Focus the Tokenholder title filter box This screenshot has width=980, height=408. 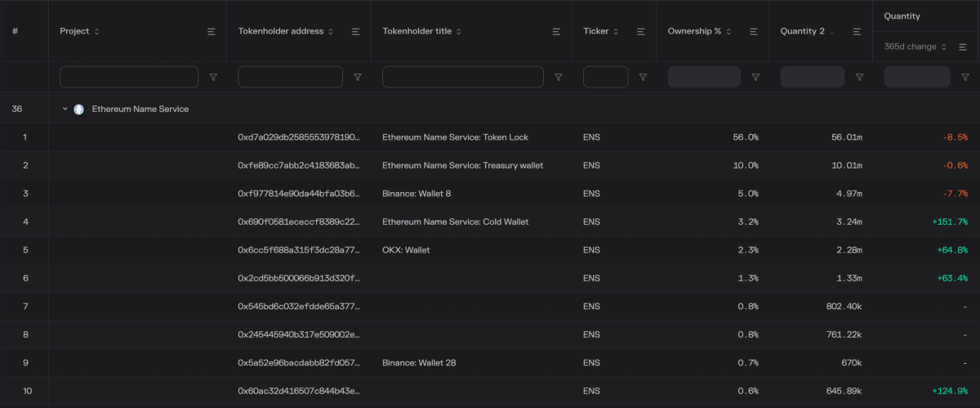point(463,77)
